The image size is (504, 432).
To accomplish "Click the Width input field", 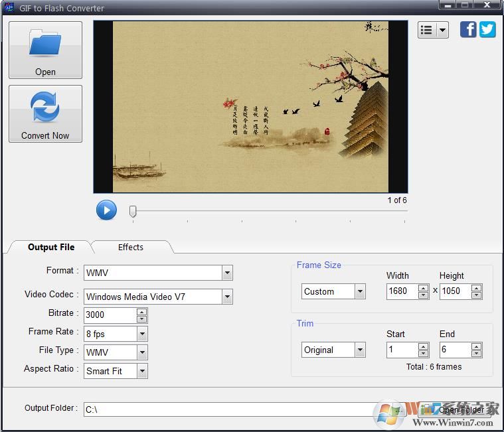I will click(402, 291).
